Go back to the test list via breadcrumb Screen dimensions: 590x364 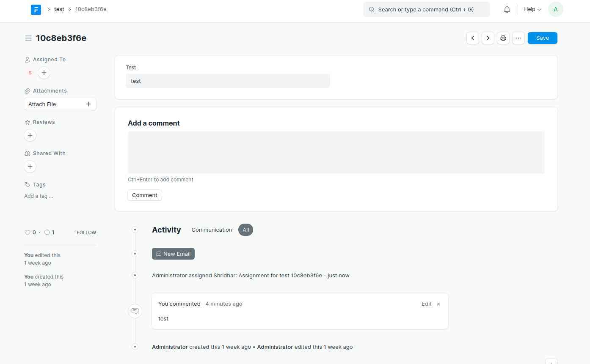pyautogui.click(x=59, y=9)
